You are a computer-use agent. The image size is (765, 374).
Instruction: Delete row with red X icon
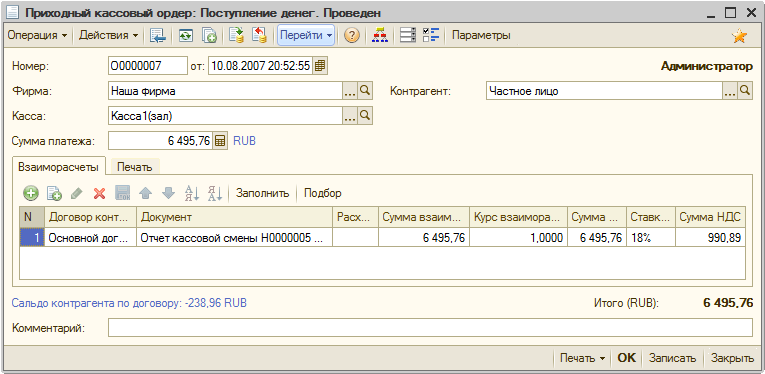[x=100, y=194]
